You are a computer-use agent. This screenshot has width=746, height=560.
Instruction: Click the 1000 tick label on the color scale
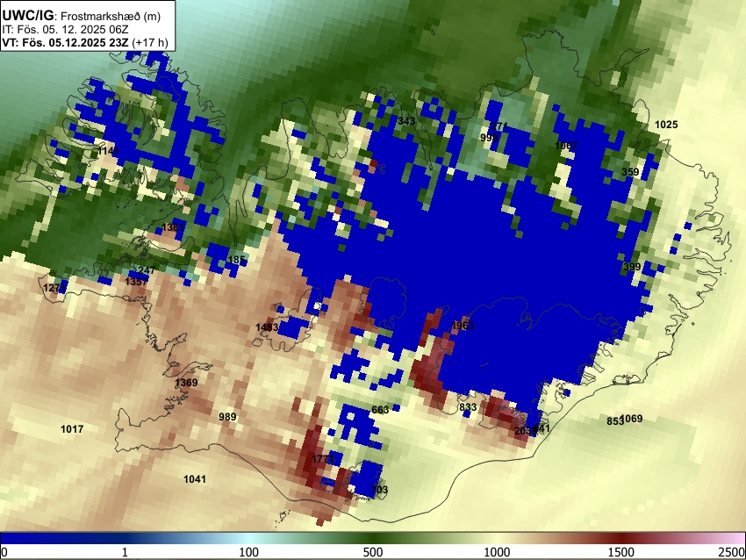coord(497,552)
